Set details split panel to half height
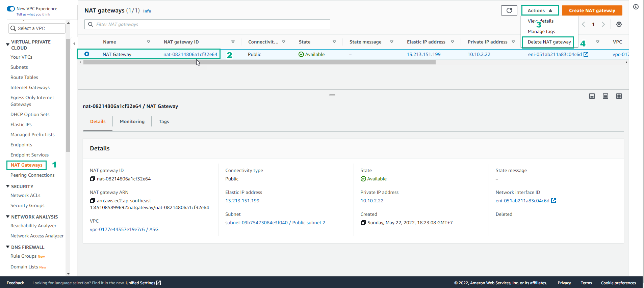The width and height of the screenshot is (644, 288). point(606,96)
